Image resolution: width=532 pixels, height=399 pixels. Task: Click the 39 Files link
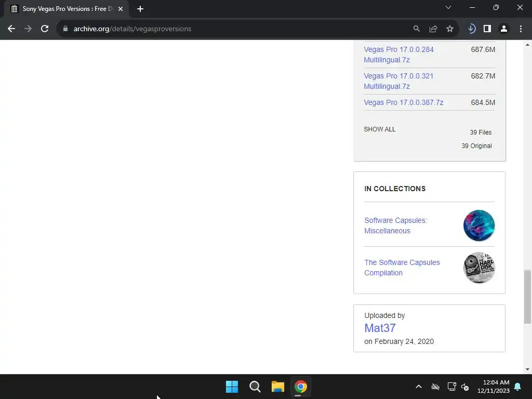click(481, 132)
